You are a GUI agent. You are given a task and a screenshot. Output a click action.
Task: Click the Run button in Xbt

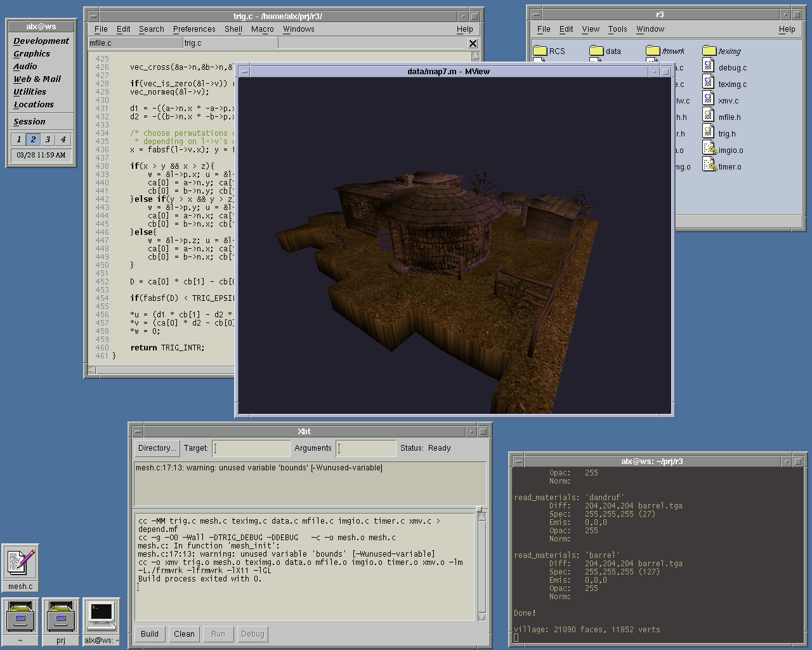[218, 634]
